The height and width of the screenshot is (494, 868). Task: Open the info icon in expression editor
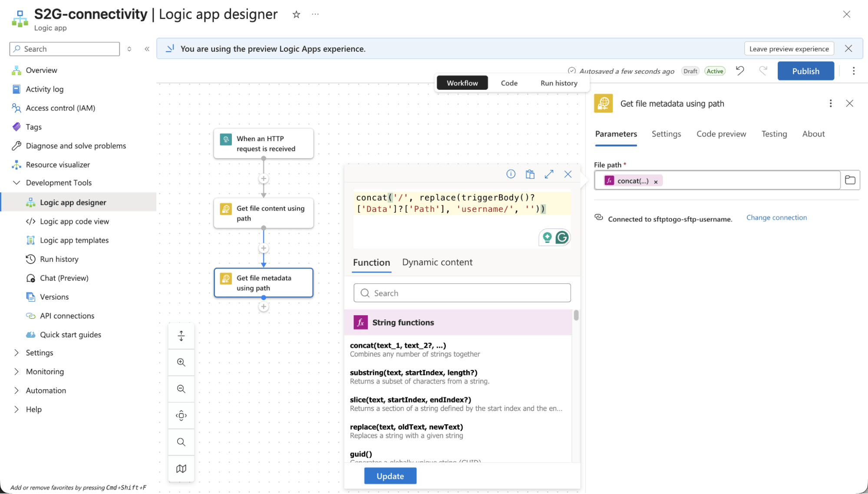(x=511, y=174)
